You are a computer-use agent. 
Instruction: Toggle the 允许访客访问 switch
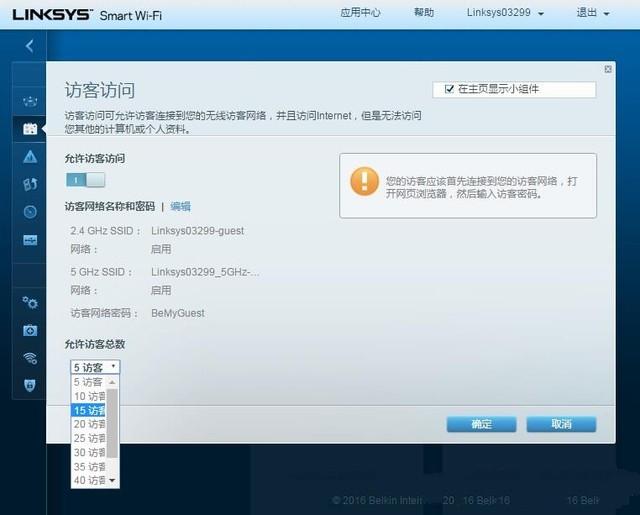pyautogui.click(x=85, y=180)
